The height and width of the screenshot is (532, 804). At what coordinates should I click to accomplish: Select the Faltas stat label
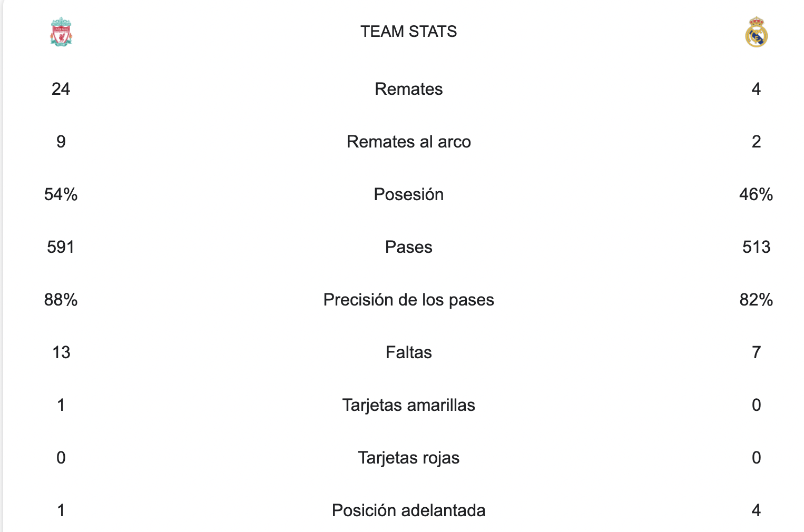408,352
